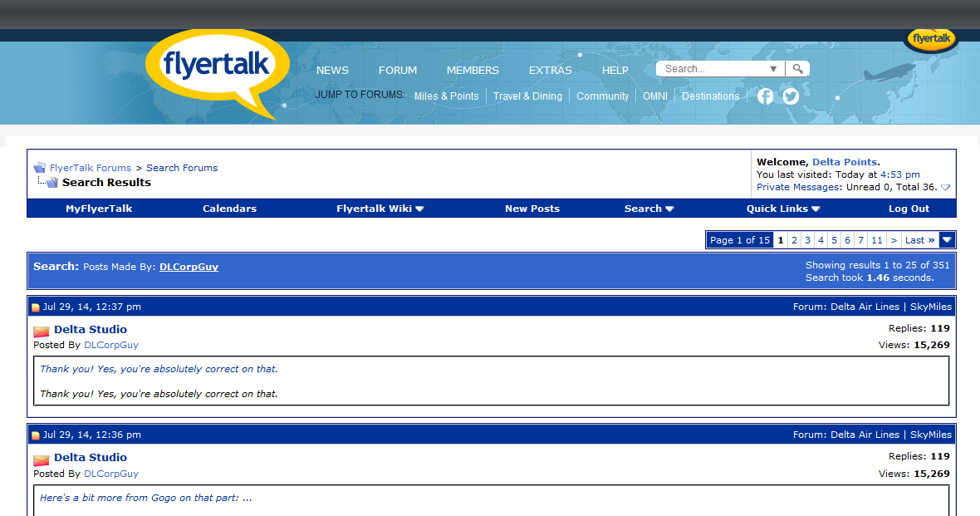This screenshot has height=516, width=980.
Task: Open the FORUM menu
Action: click(x=398, y=70)
